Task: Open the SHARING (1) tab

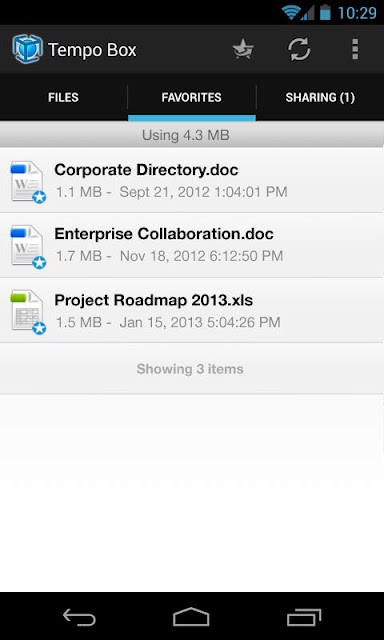Action: (x=320, y=98)
